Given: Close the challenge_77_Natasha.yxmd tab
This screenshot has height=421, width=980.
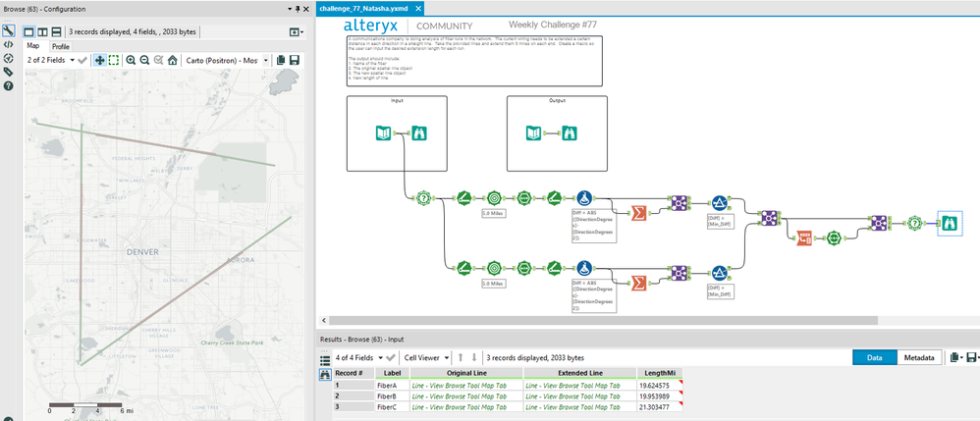Looking at the screenshot, I should click(x=418, y=9).
